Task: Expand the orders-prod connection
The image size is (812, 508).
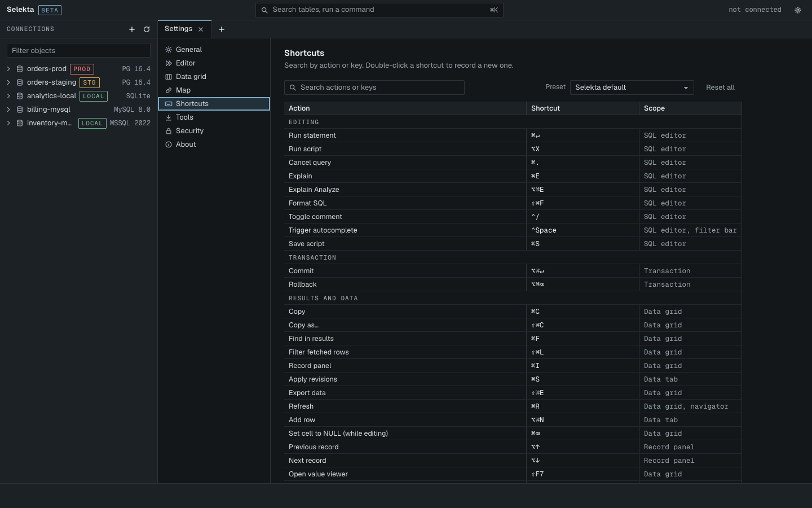Action: tap(8, 69)
